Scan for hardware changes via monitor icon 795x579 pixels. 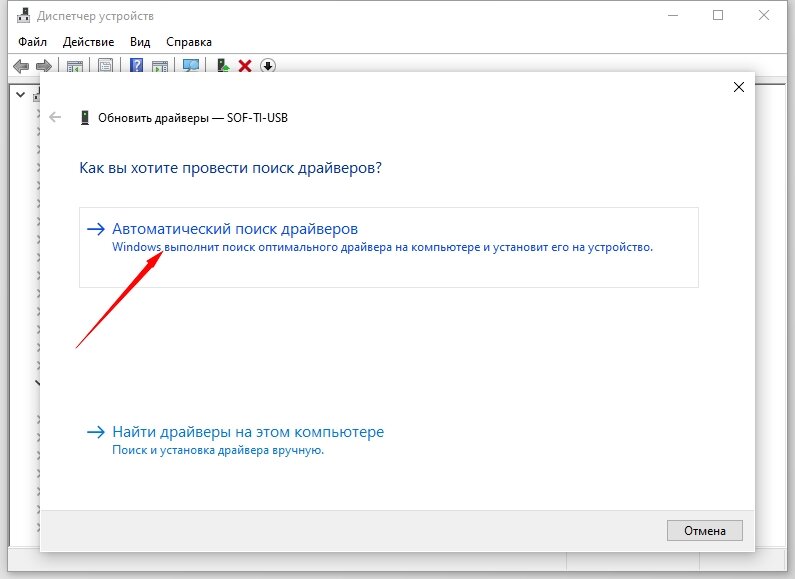(x=191, y=65)
